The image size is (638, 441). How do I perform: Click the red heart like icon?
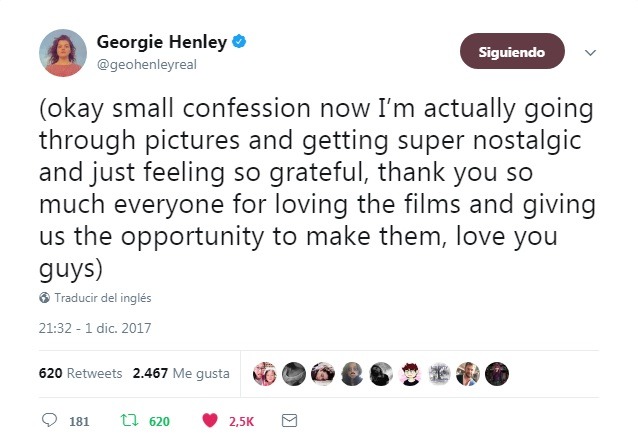210,421
